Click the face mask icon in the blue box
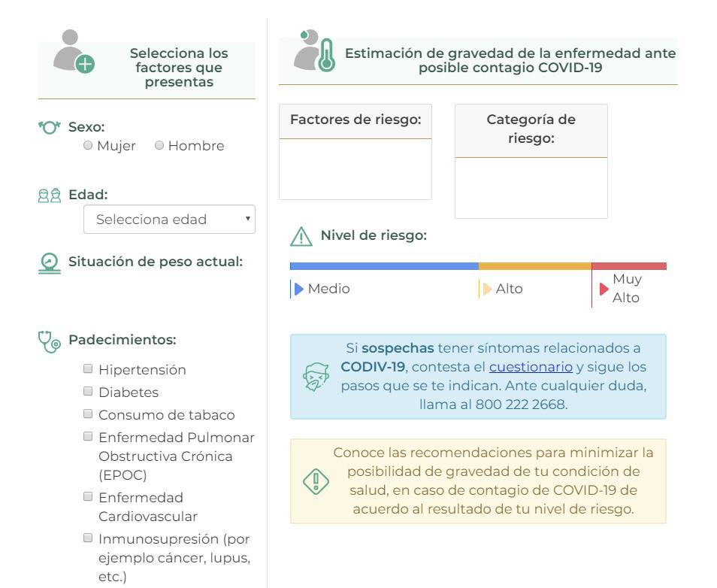 tap(316, 375)
